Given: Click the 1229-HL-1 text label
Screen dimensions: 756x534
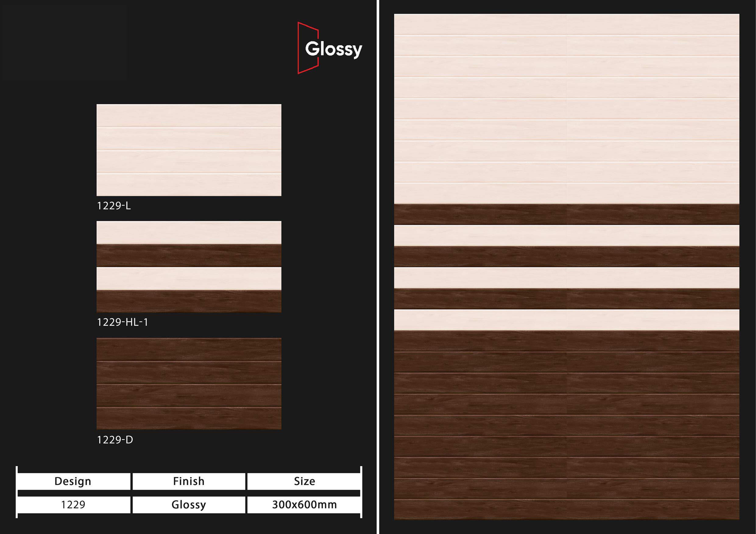Looking at the screenshot, I should pyautogui.click(x=122, y=322).
